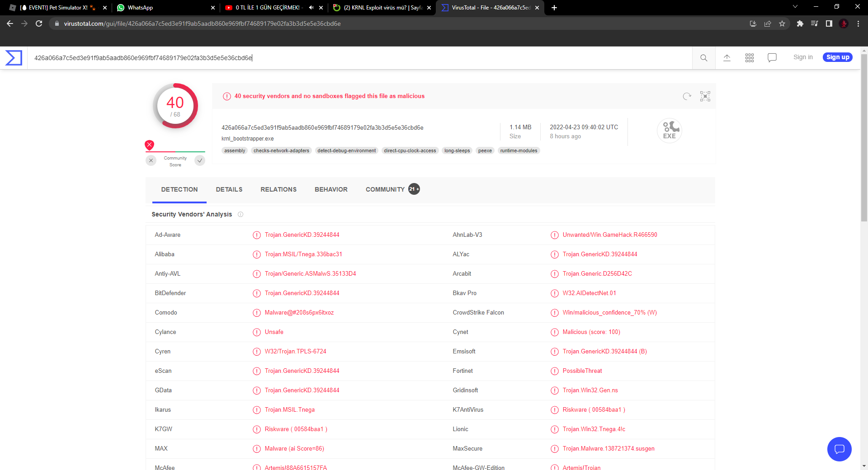
Task: Click the reanalyze file refresh icon
Action: pyautogui.click(x=687, y=96)
